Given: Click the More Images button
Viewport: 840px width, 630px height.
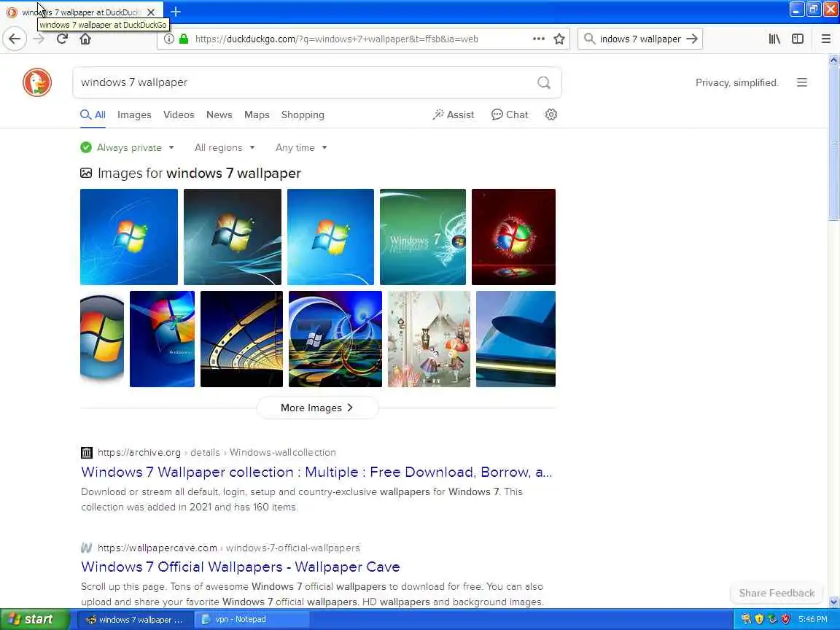Looking at the screenshot, I should [x=317, y=408].
